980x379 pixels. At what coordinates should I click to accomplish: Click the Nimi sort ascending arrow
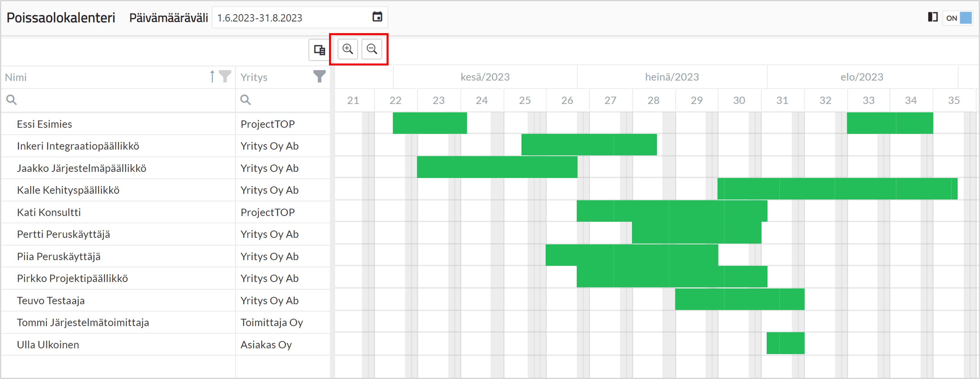tap(212, 77)
